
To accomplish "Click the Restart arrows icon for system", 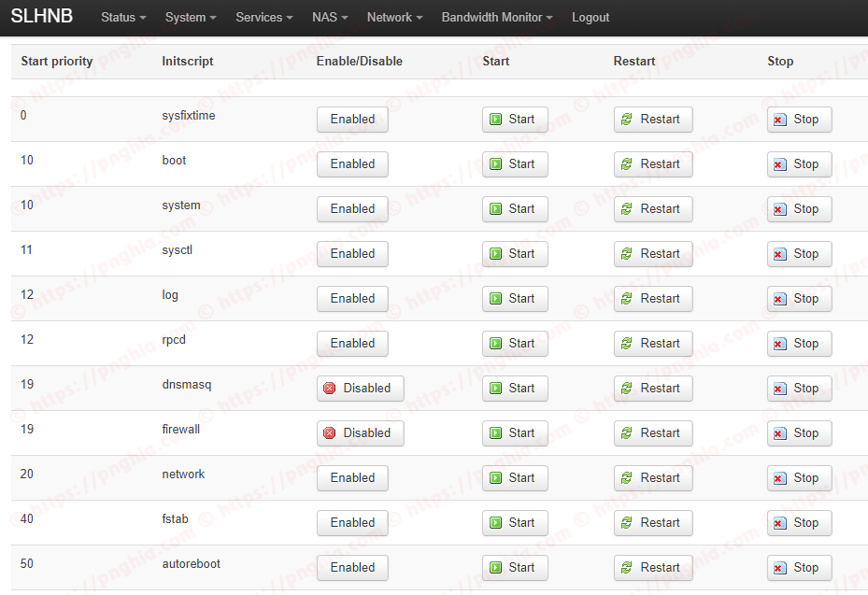I will [627, 209].
